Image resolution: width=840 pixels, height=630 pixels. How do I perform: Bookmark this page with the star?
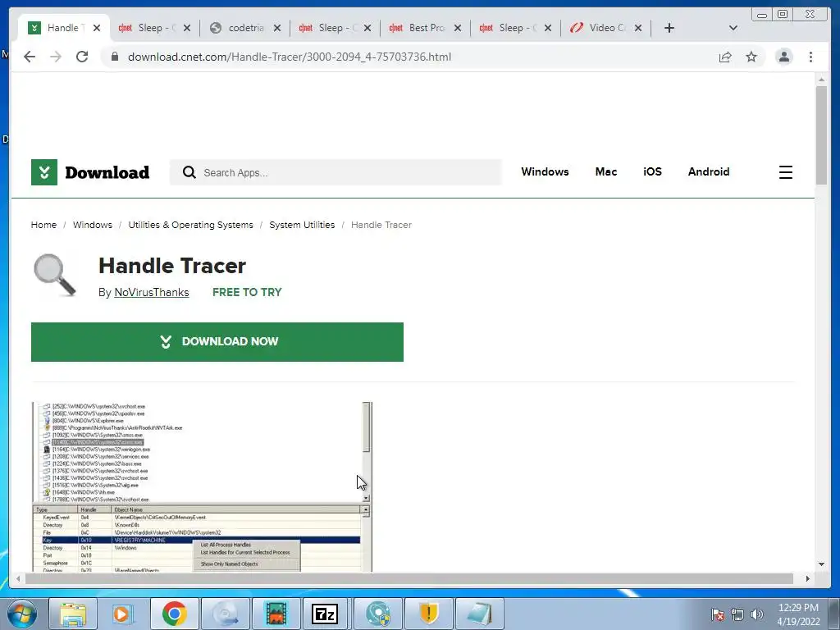click(x=751, y=57)
